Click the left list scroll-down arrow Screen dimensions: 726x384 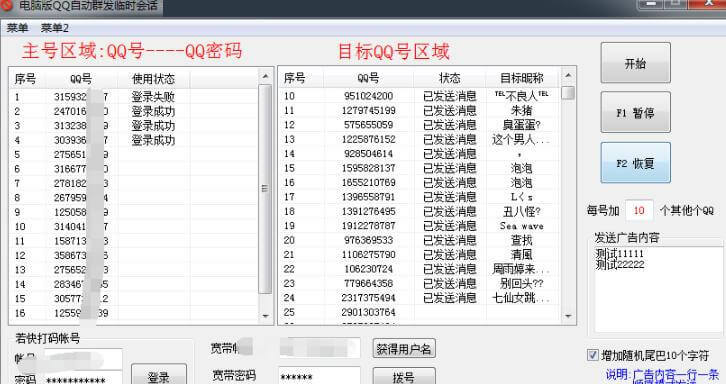265,316
